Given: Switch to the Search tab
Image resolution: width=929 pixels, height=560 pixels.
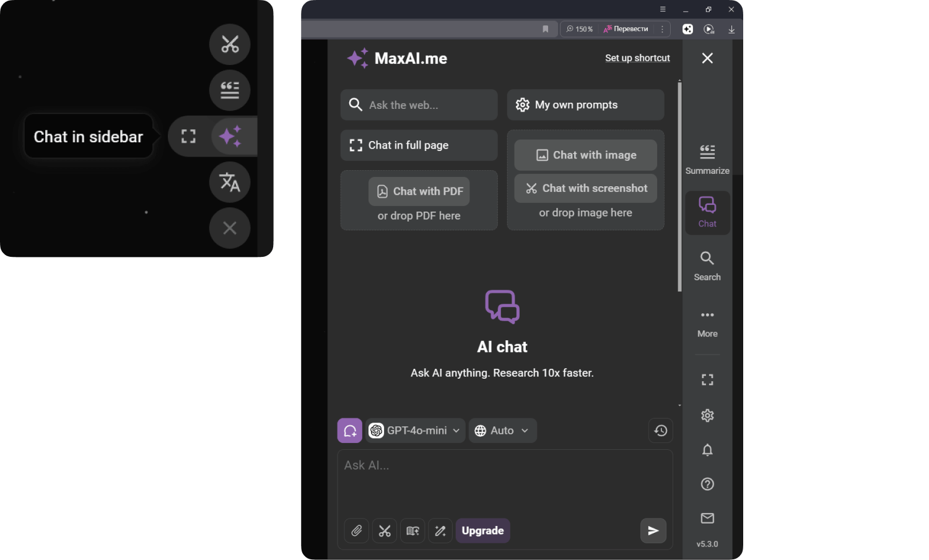Looking at the screenshot, I should (707, 266).
